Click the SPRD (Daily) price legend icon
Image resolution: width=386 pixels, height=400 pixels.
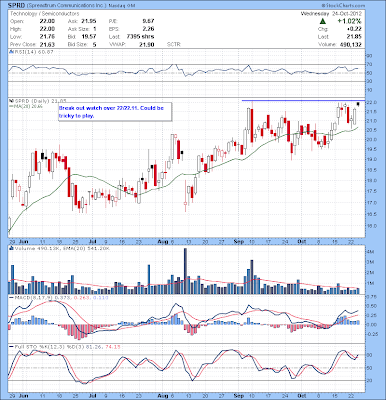pyautogui.click(x=11, y=101)
